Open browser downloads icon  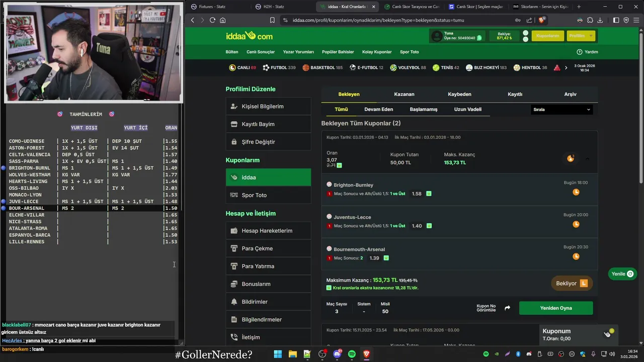(x=600, y=20)
